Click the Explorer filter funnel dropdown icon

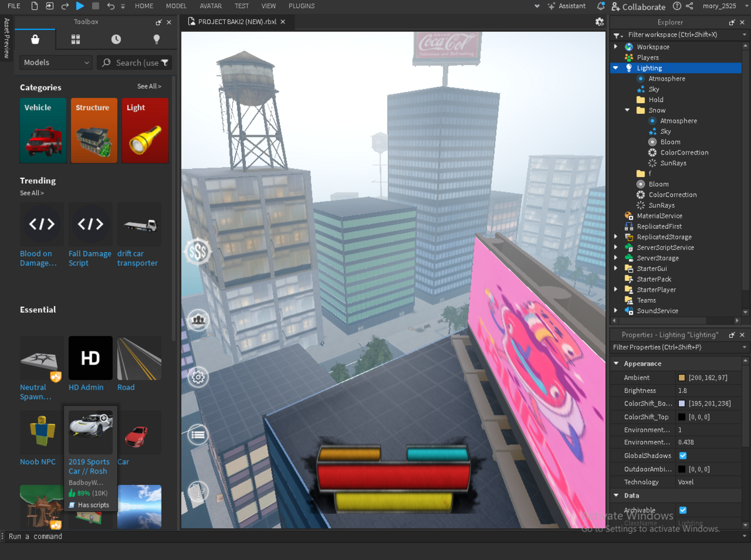(x=618, y=35)
